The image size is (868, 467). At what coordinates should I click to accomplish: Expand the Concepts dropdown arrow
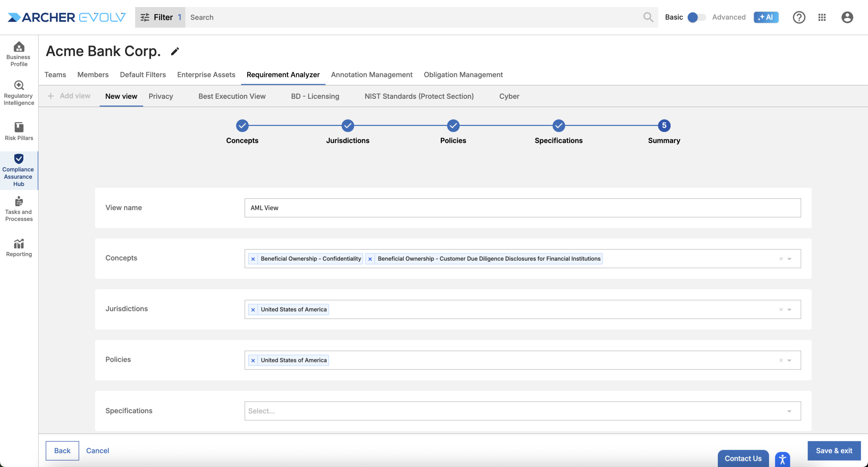[789, 259]
